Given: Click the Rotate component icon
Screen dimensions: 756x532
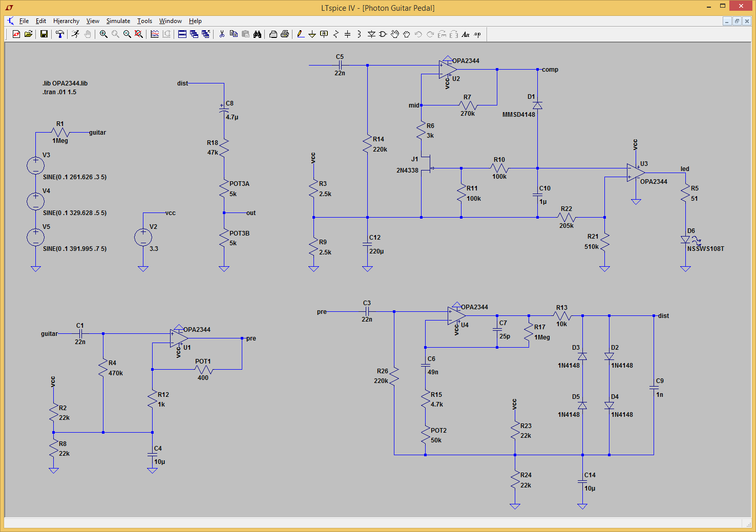Looking at the screenshot, I should click(442, 34).
